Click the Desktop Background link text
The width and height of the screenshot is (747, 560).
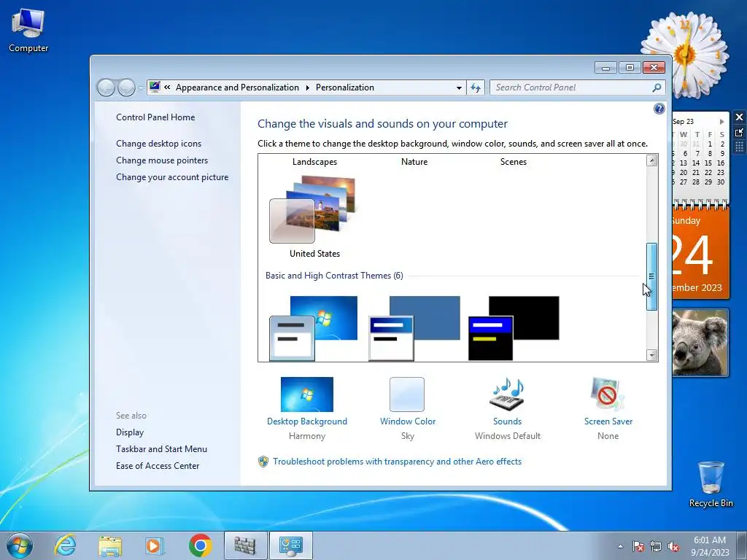point(307,421)
